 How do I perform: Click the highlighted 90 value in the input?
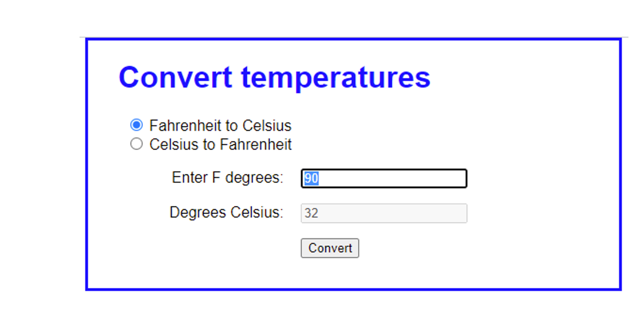pos(311,179)
